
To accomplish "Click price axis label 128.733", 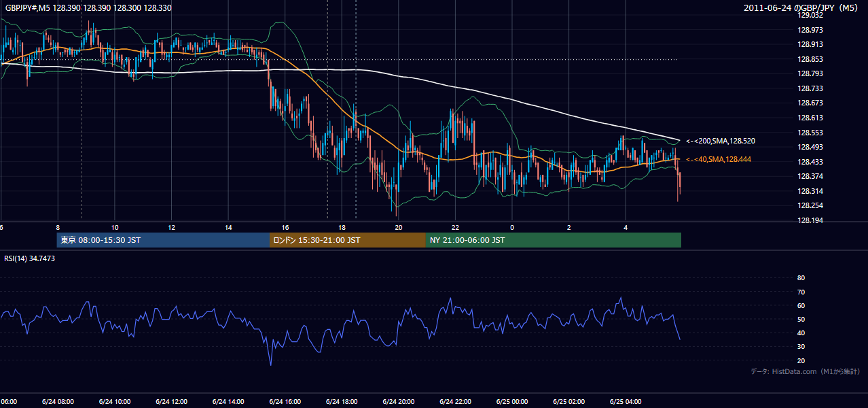I will pyautogui.click(x=810, y=88).
